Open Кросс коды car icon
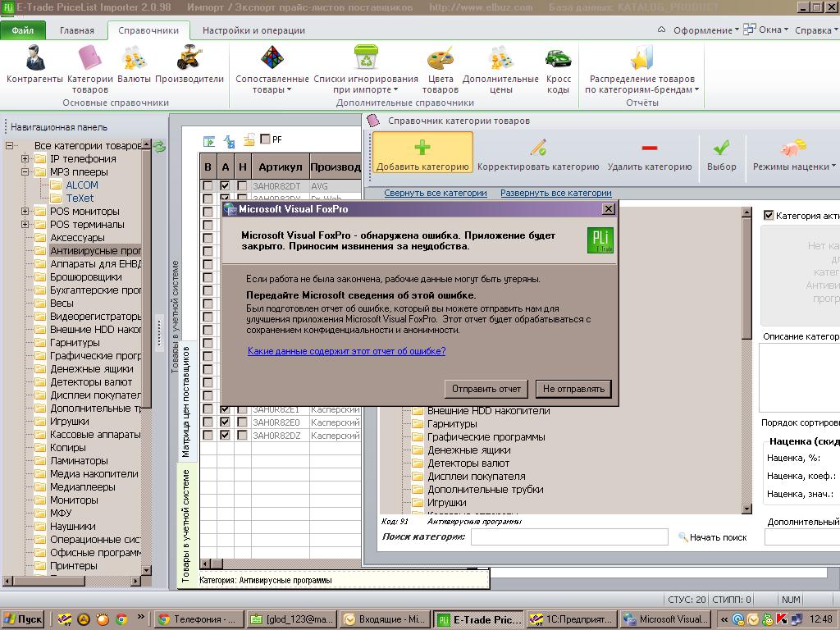The height and width of the screenshot is (630, 840). tap(558, 57)
